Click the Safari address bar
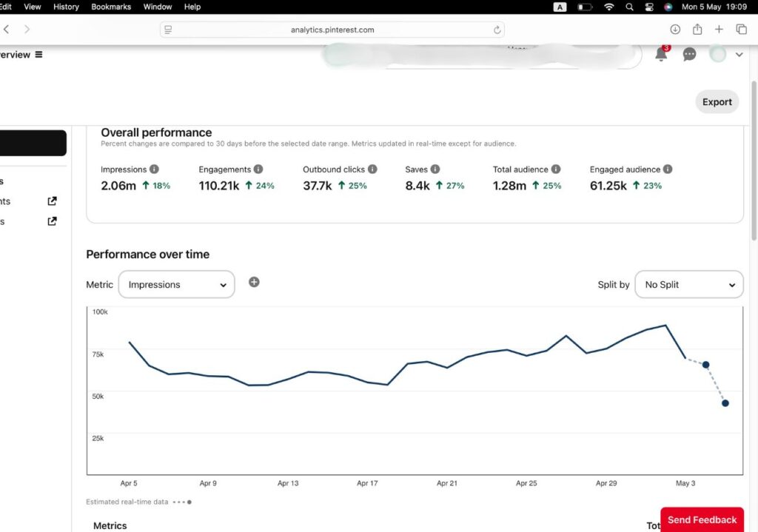Screen dimensions: 758x532 332,30
